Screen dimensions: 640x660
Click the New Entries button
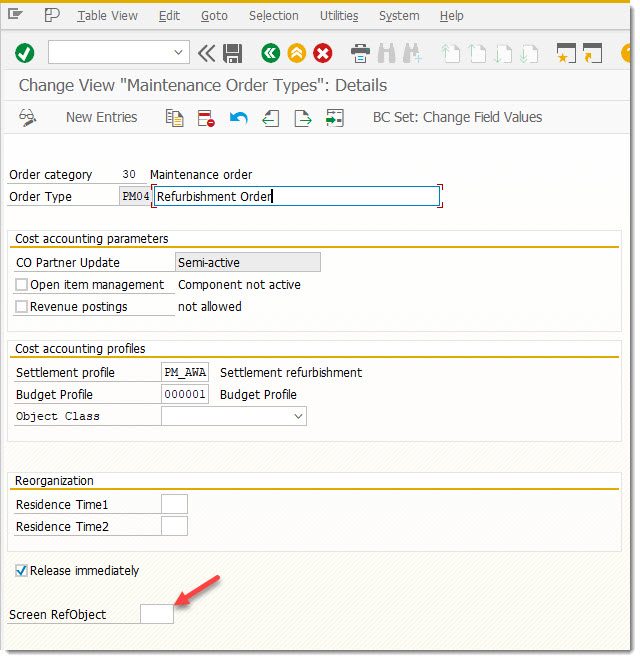101,118
